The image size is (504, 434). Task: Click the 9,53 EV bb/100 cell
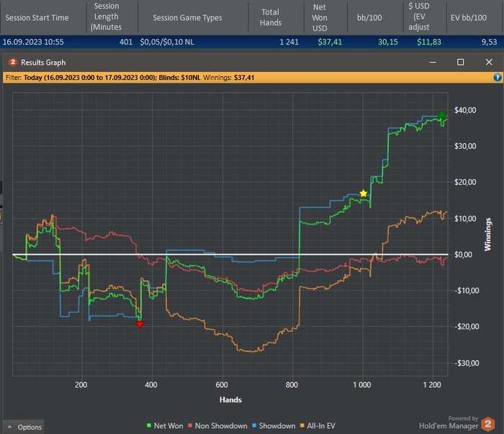pos(489,42)
